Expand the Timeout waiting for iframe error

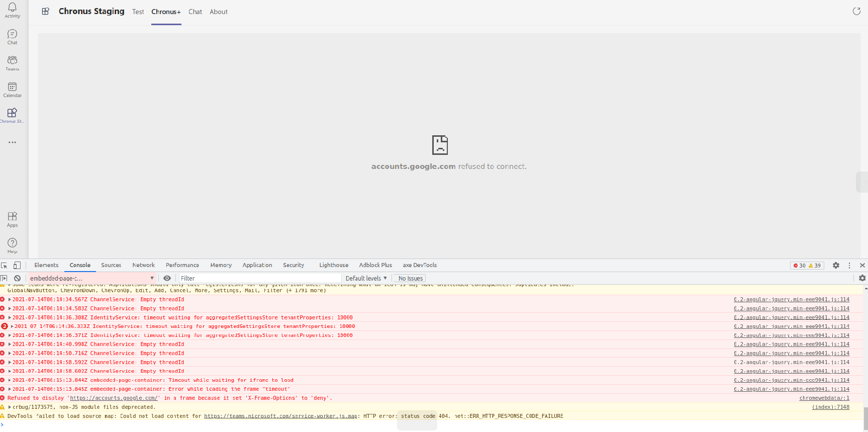10,380
